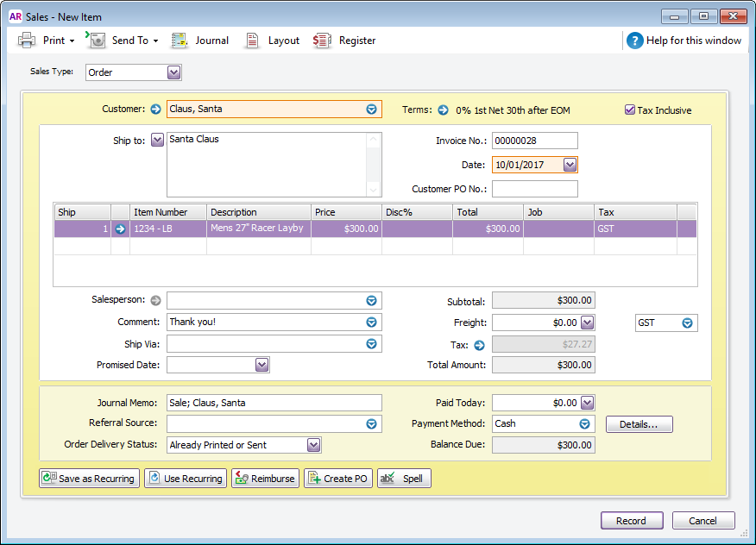This screenshot has width=756, height=545.
Task: Click the Terms arrow icon
Action: click(443, 110)
